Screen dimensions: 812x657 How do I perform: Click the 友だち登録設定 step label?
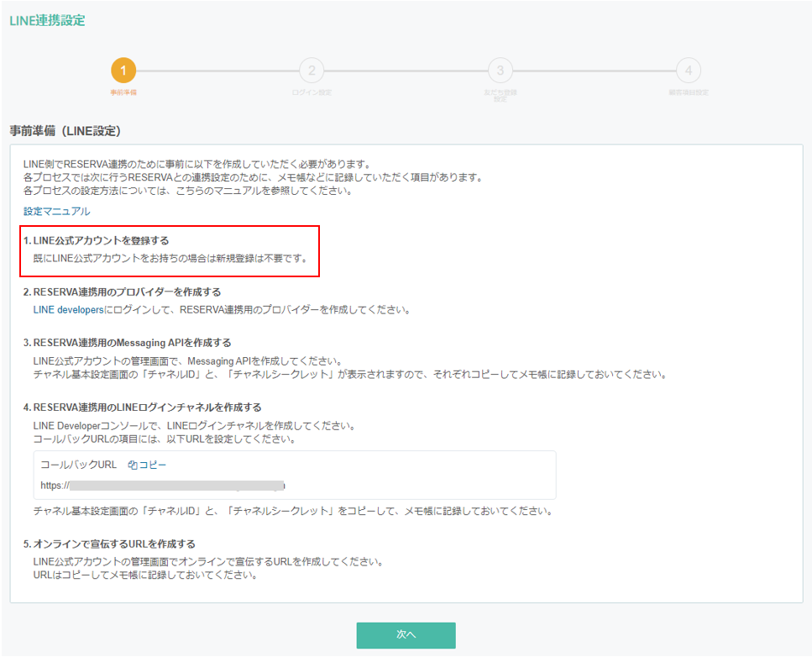pyautogui.click(x=500, y=95)
